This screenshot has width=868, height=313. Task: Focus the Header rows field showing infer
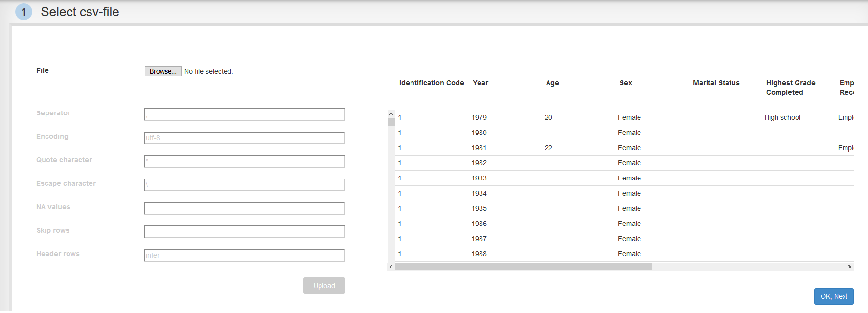(245, 255)
